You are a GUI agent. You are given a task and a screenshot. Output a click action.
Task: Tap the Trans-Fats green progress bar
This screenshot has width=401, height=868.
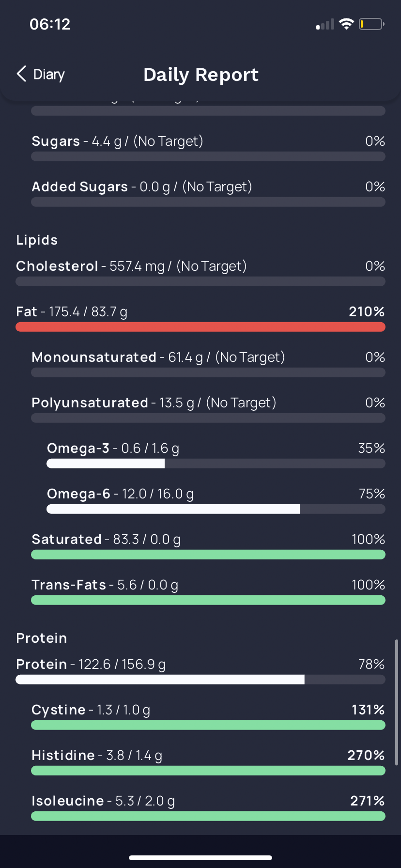pyautogui.click(x=208, y=600)
